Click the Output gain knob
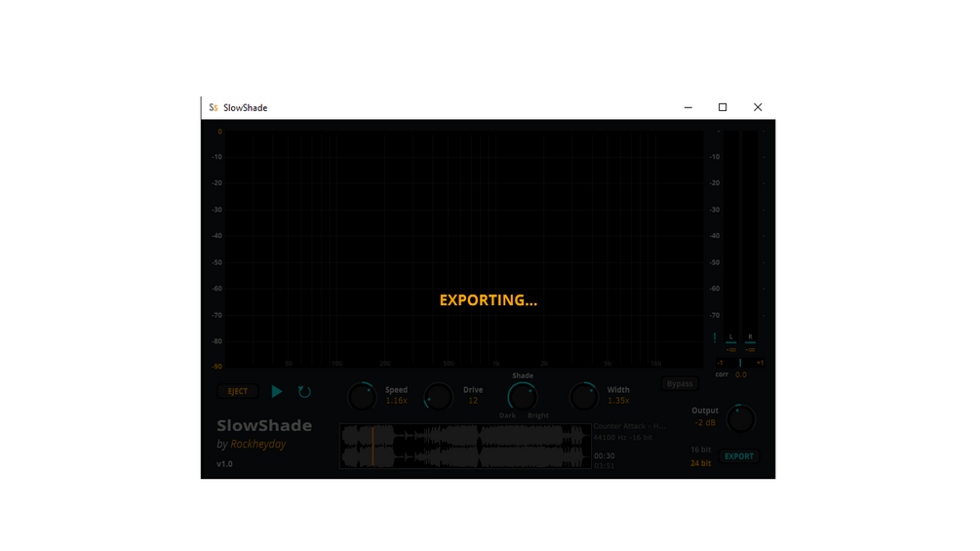The image size is (980, 551). click(741, 419)
